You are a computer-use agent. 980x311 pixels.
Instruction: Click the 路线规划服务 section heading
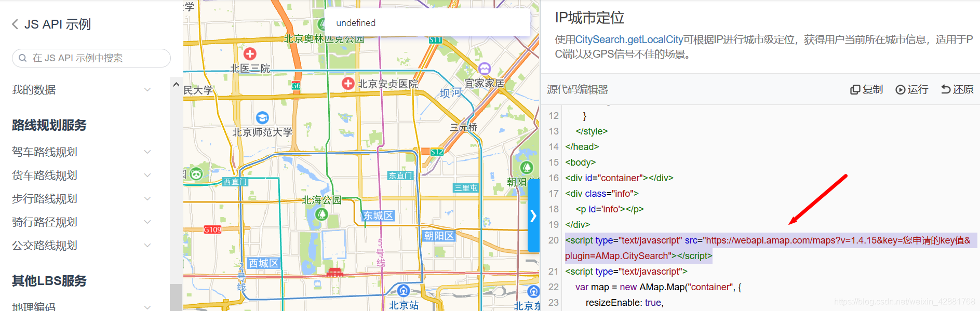(49, 125)
